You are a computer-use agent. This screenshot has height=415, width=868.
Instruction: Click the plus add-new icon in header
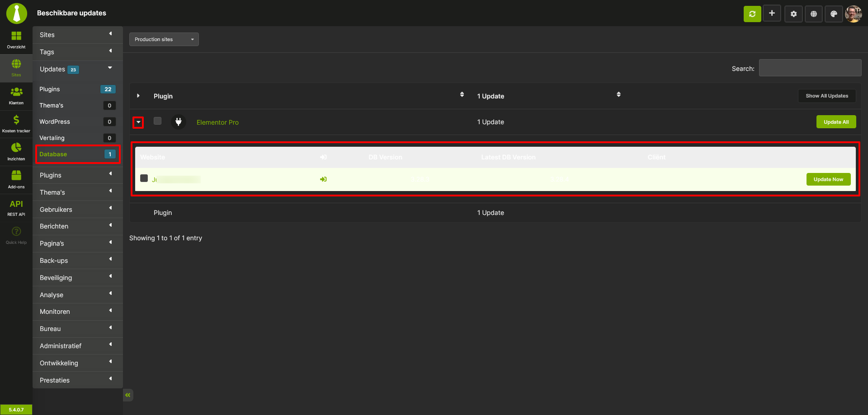point(772,14)
